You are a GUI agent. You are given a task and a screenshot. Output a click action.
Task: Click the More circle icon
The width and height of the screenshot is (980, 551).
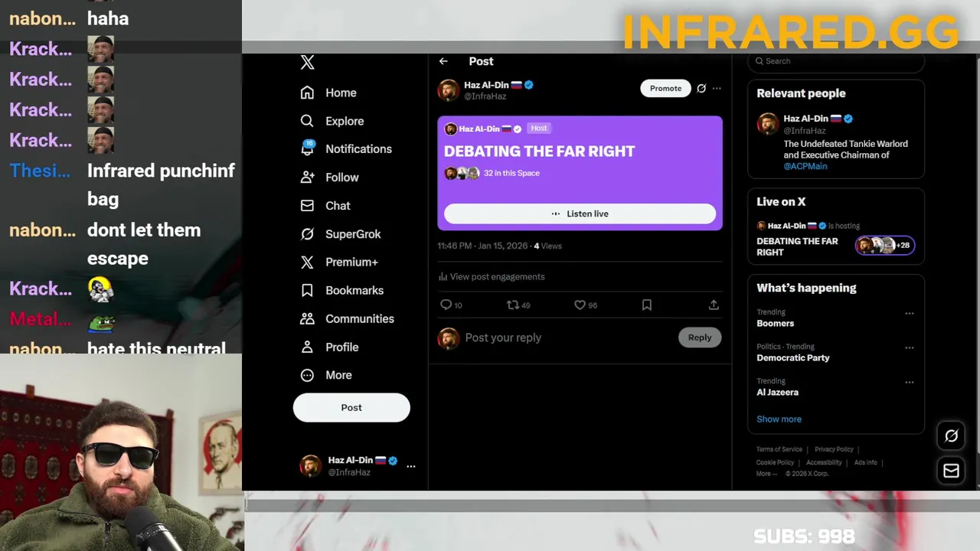coord(307,376)
